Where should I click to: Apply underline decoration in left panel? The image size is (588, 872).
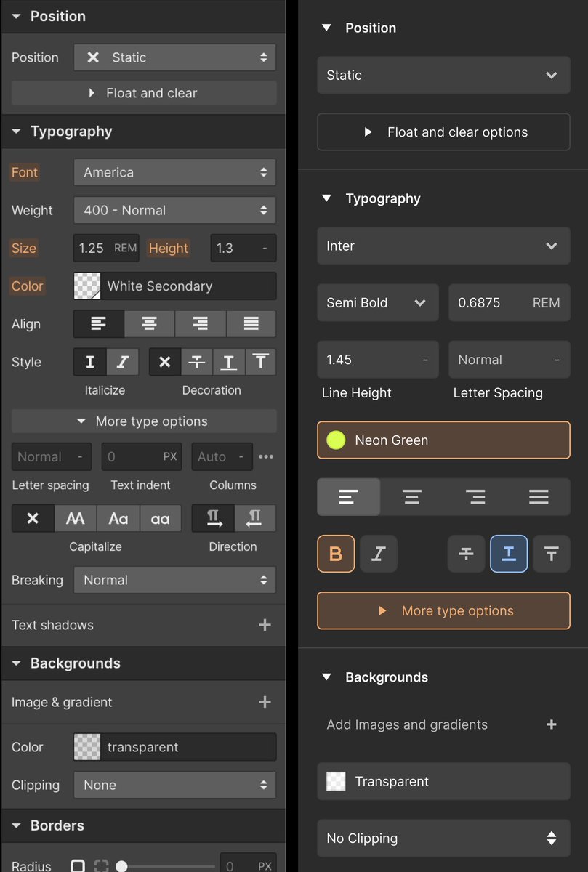coord(229,362)
